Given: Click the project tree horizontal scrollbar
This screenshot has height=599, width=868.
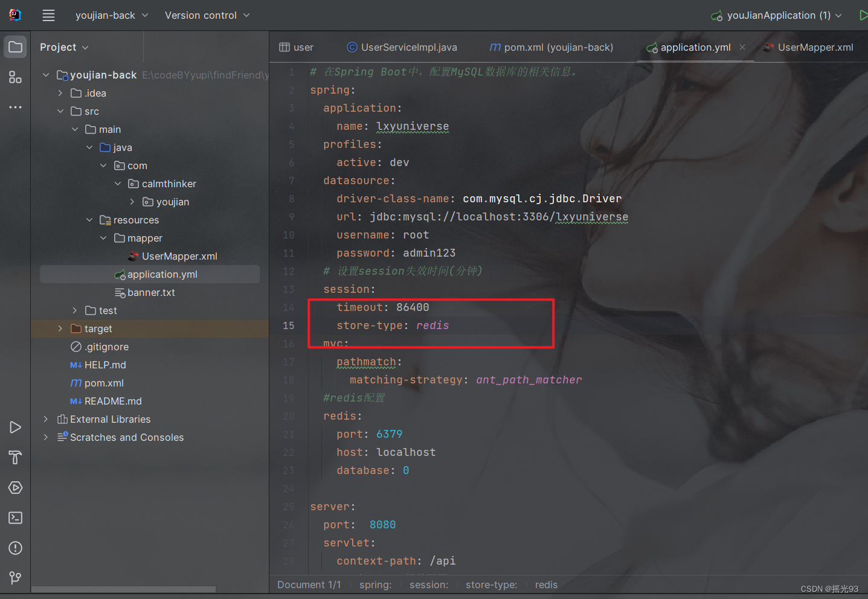Looking at the screenshot, I should (124, 589).
